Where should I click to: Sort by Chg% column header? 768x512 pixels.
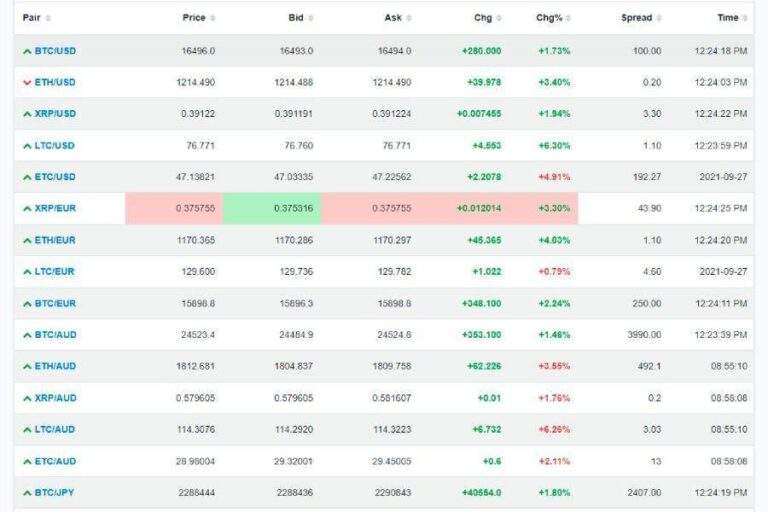(549, 18)
